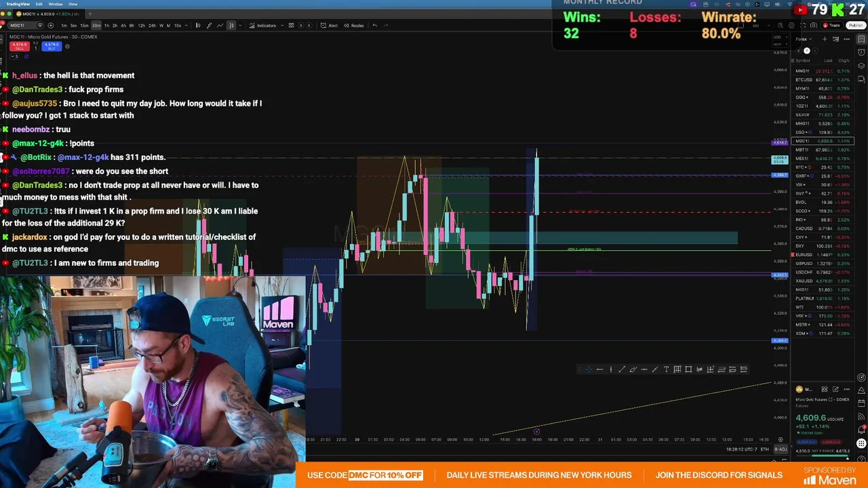Select the 30m timeframe

pyautogui.click(x=96, y=25)
